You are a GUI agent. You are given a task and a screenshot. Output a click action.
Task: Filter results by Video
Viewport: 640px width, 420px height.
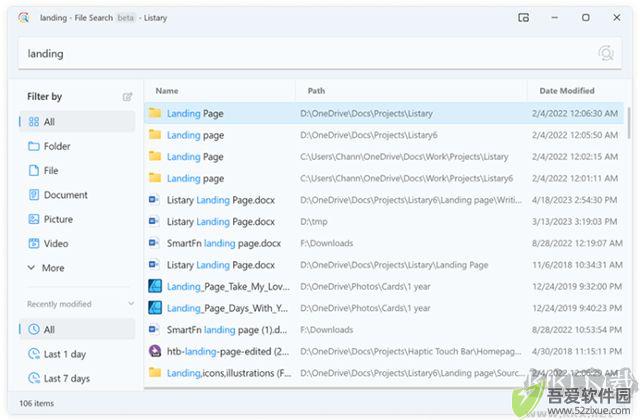(77, 243)
